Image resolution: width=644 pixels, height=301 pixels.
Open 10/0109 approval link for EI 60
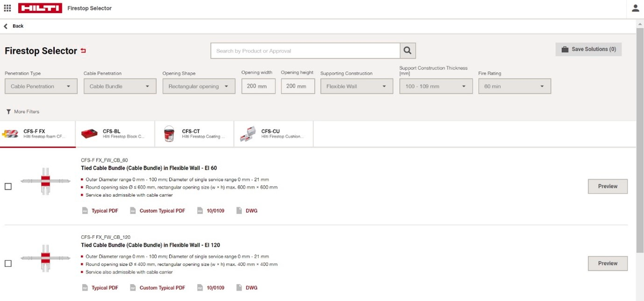click(215, 211)
